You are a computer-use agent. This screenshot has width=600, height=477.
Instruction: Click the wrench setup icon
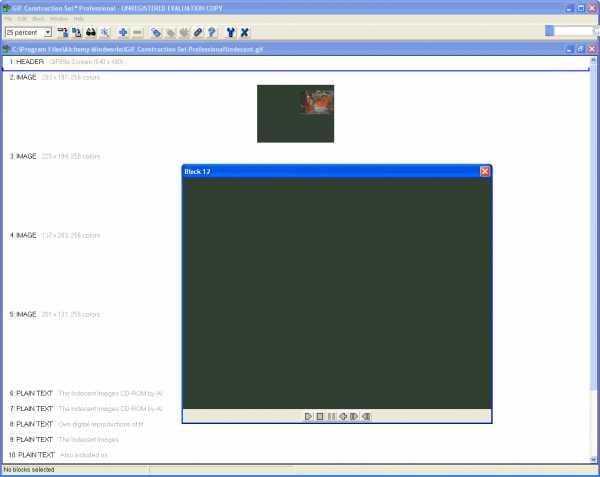tap(230, 33)
